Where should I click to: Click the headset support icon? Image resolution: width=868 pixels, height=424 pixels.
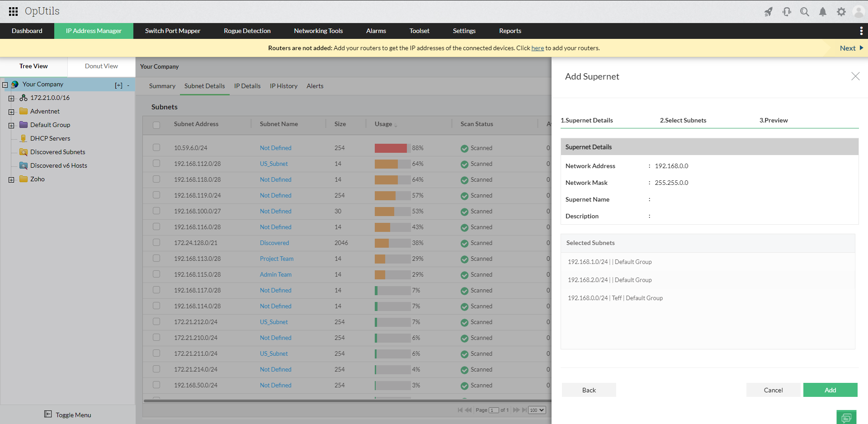(787, 12)
